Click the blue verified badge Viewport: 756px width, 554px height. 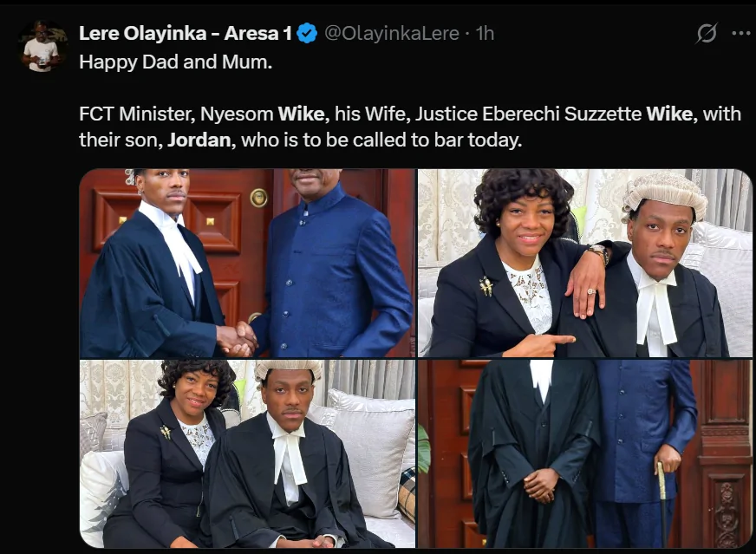click(307, 34)
